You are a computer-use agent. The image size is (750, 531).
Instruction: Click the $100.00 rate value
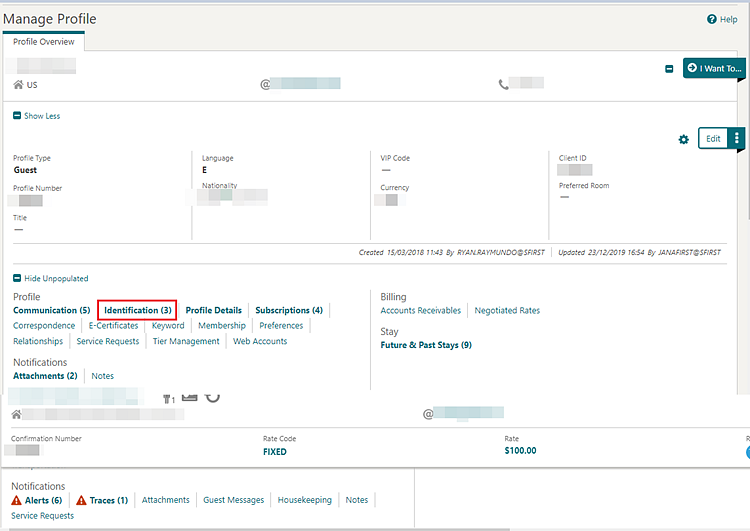pyautogui.click(x=520, y=451)
